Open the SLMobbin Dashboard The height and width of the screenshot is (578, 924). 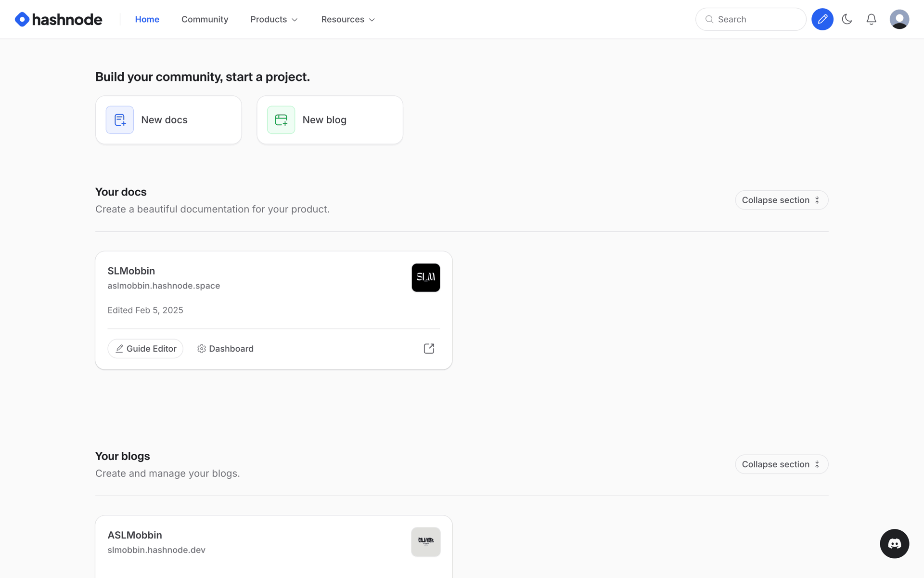(x=225, y=349)
